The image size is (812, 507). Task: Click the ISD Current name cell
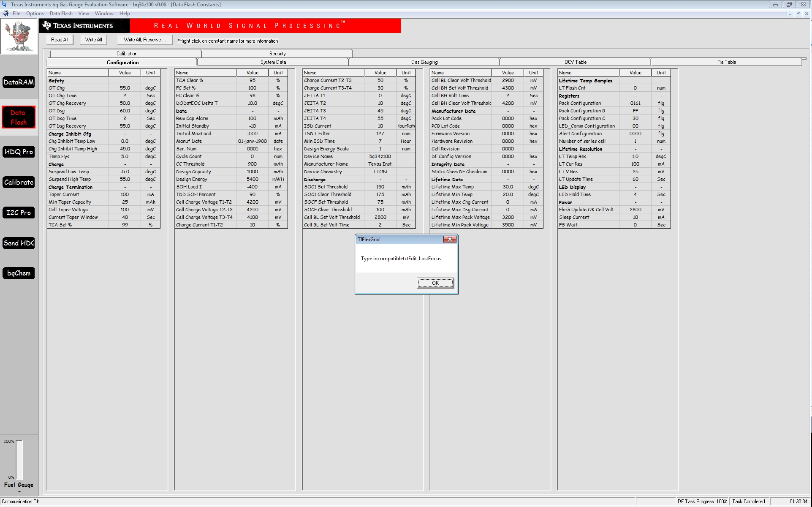point(333,126)
